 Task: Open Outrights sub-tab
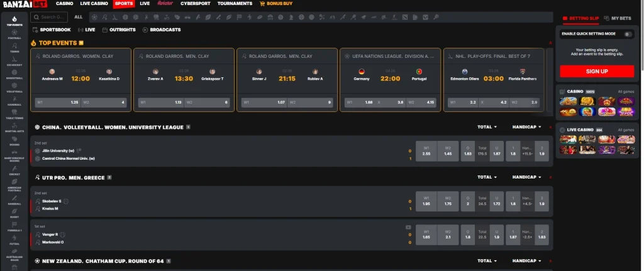(x=119, y=30)
